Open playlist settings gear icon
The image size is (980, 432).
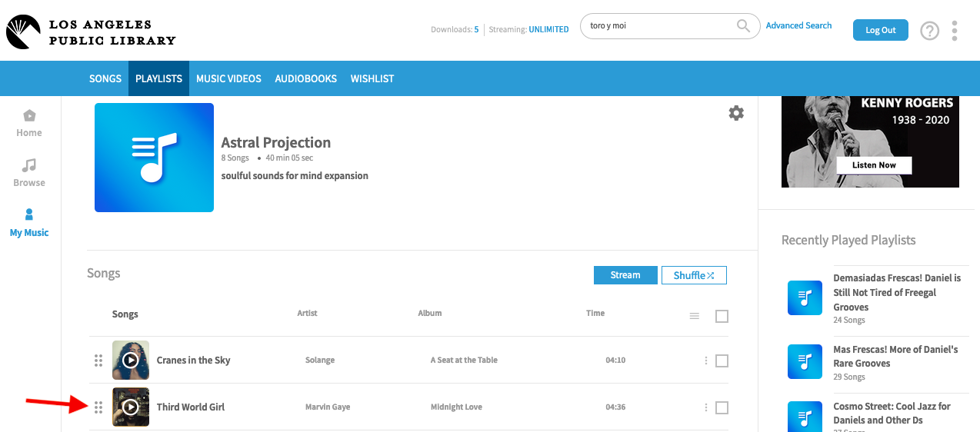pyautogui.click(x=736, y=114)
